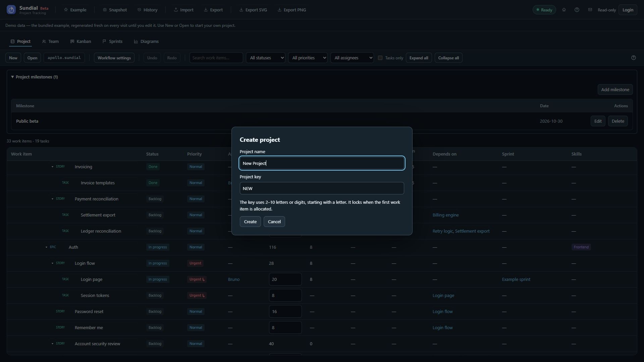Click Create in the Create project dialog
This screenshot has width=644, height=362.
250,222
